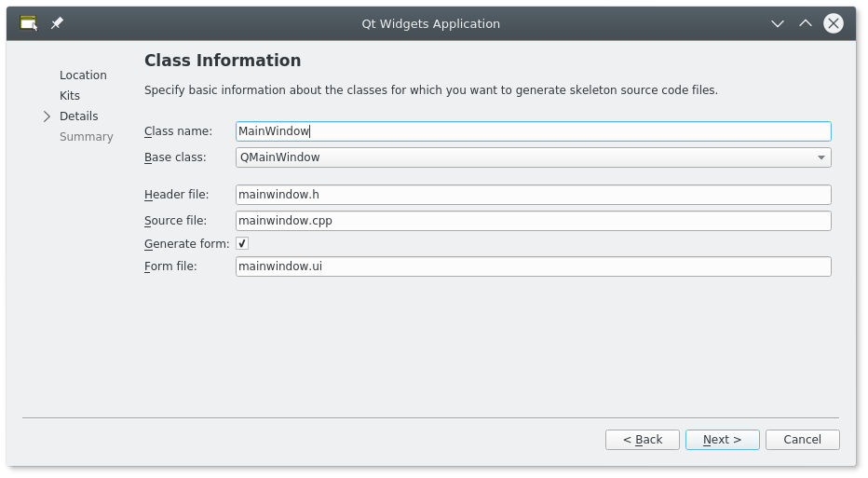Maximize the wizard window
This screenshot has width=868, height=478.
coord(806,23)
